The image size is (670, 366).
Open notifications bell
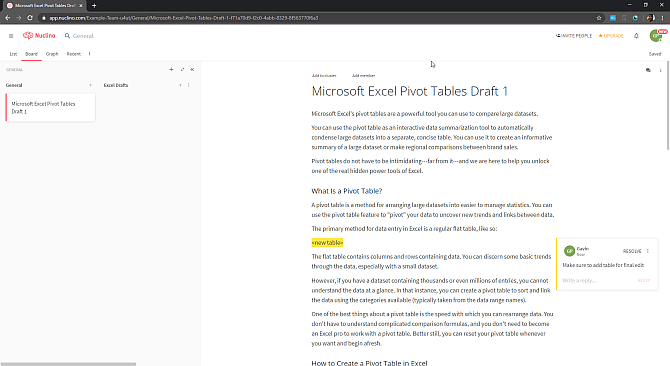tap(636, 36)
